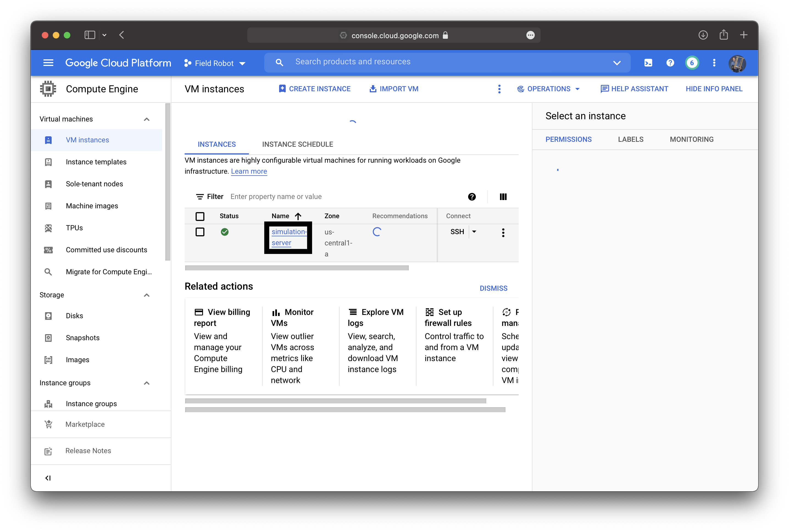Viewport: 789px width, 532px height.
Task: Click the instances table horizontal scrollbar
Action: pos(297,268)
